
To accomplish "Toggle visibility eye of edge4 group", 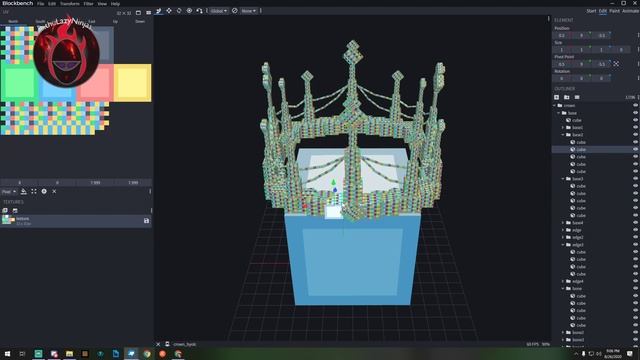I will click(636, 281).
